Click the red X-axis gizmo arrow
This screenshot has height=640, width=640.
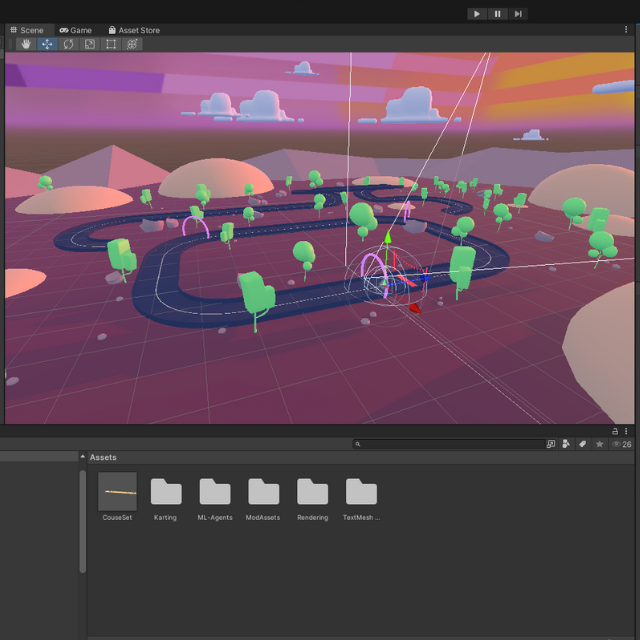(415, 308)
